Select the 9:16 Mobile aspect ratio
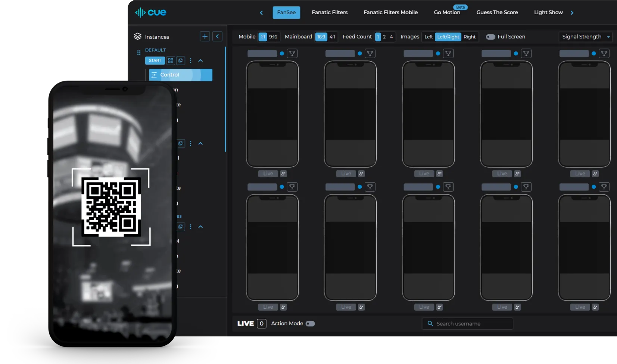617x364 pixels. [x=273, y=37]
